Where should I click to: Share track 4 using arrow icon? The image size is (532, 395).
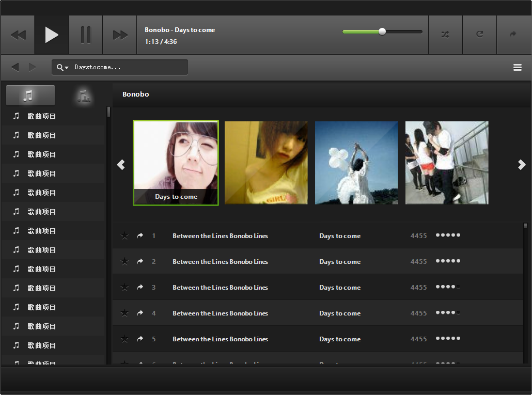click(x=140, y=313)
